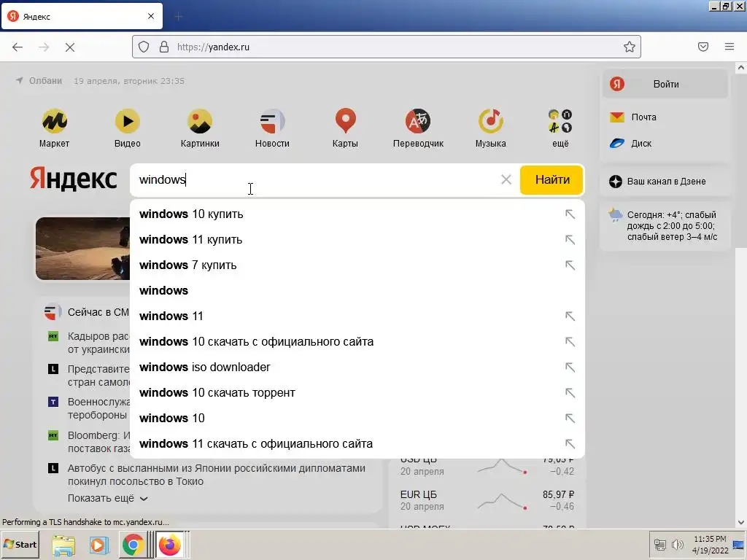The image size is (747, 560).
Task: Select suggestion 'windows 10 скачать с официального сайта'
Action: pos(256,342)
